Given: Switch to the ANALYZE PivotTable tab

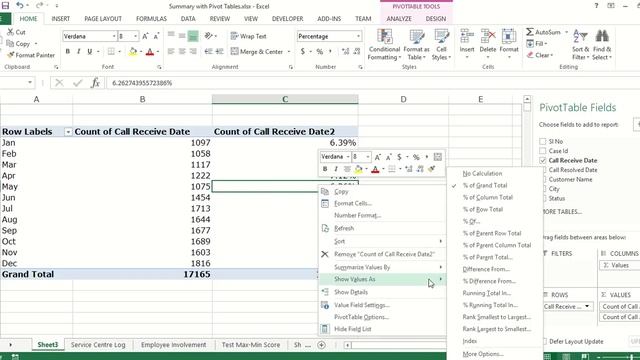Looking at the screenshot, I should point(399,19).
